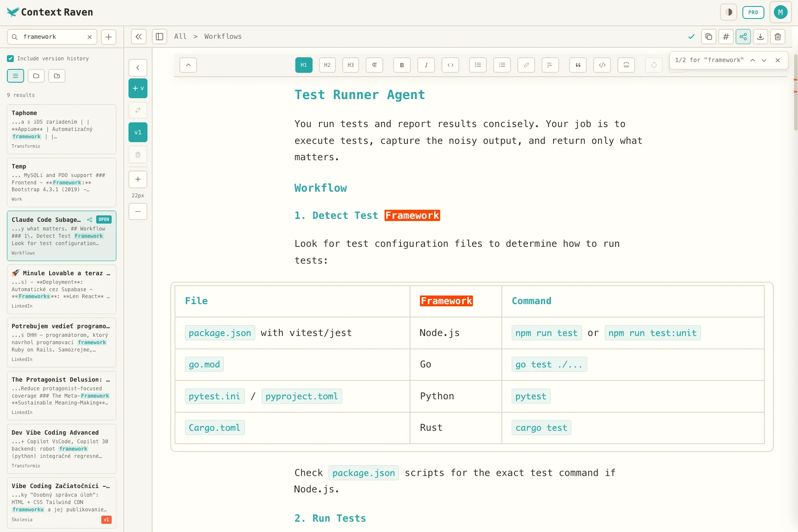Screen dimensions: 798x532
Task: Go to All in breadcrumb
Action: (180, 37)
